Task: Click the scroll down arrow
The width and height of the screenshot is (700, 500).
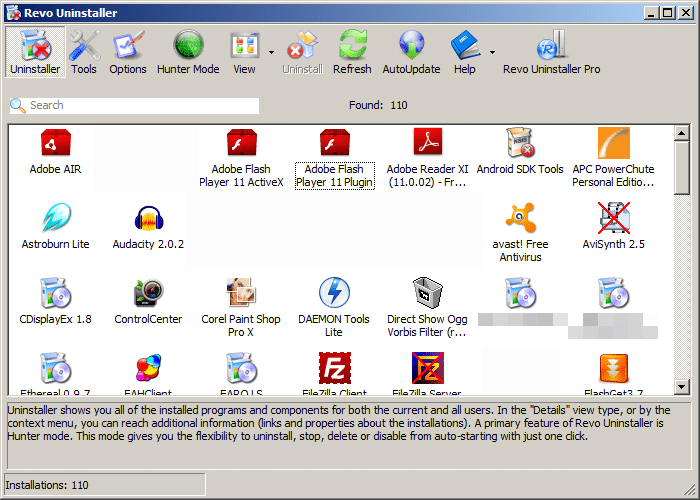Action: coord(682,387)
